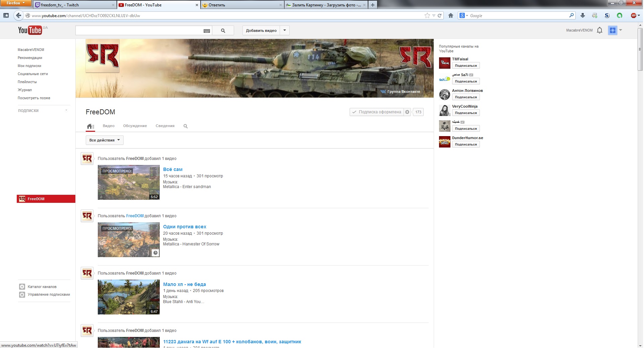Select FreeDOM subscription in sidebar
Image resolution: width=644 pixels, height=348 pixels.
46,199
